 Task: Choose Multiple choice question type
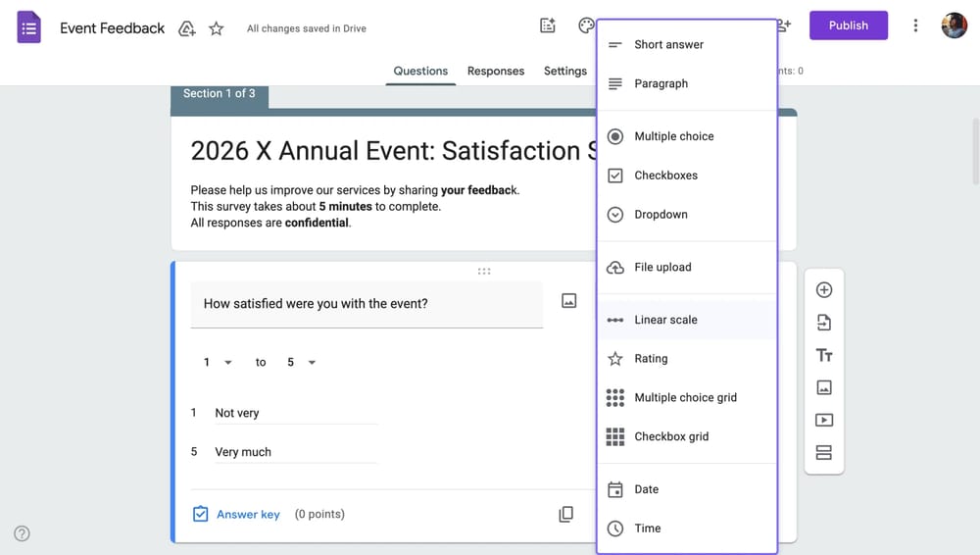coord(687,136)
